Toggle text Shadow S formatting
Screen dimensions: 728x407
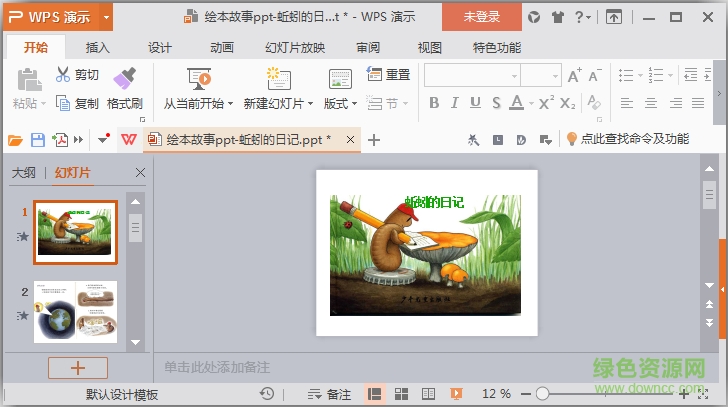(496, 103)
